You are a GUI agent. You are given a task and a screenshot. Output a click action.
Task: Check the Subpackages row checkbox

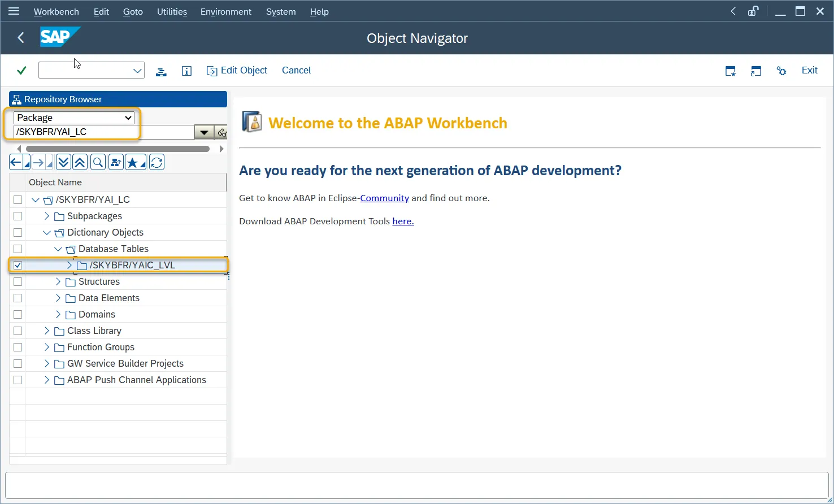coord(18,216)
